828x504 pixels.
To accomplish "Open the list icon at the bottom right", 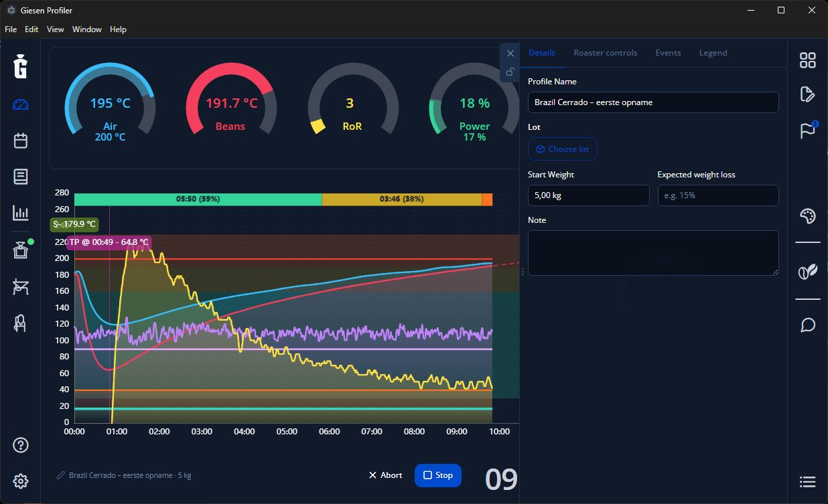I will point(808,482).
